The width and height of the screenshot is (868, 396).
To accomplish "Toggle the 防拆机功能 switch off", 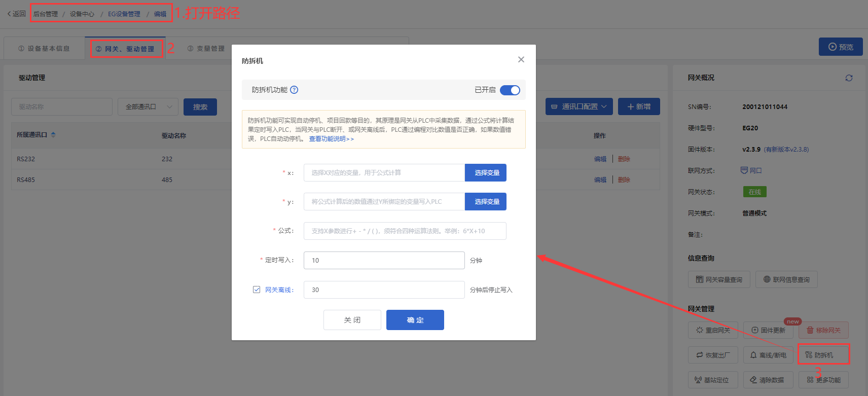I will [x=510, y=90].
